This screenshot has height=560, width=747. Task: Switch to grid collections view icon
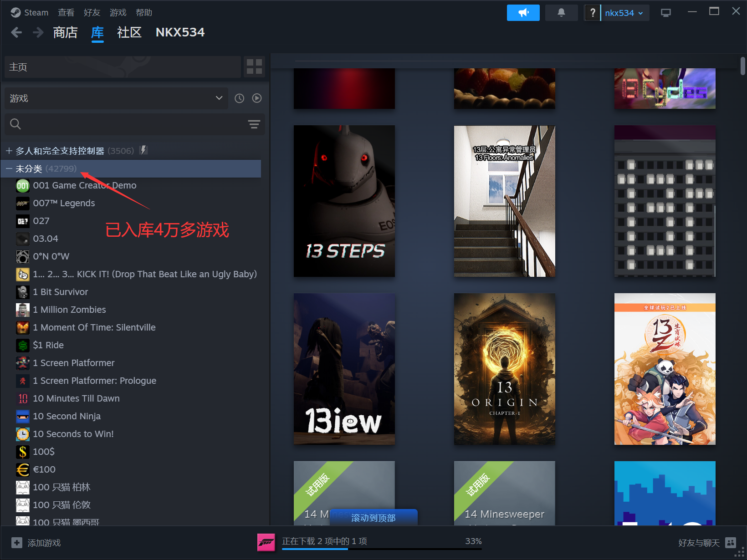(x=254, y=67)
